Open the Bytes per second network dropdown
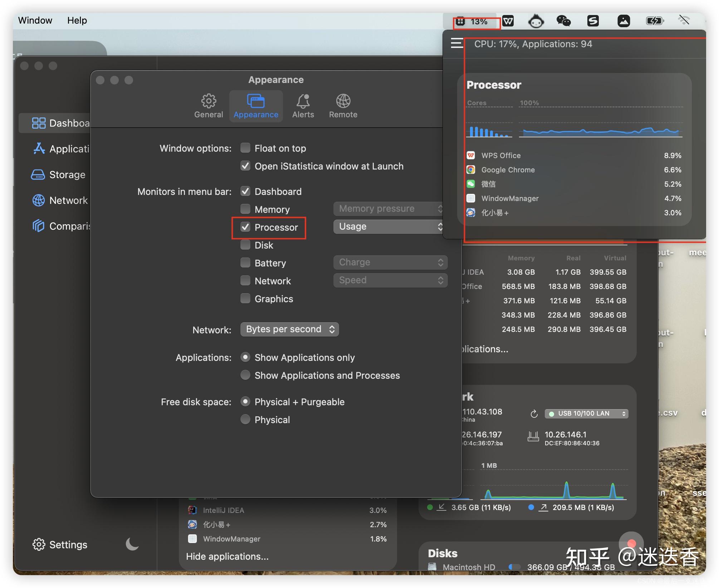This screenshot has width=719, height=588. pyautogui.click(x=289, y=329)
